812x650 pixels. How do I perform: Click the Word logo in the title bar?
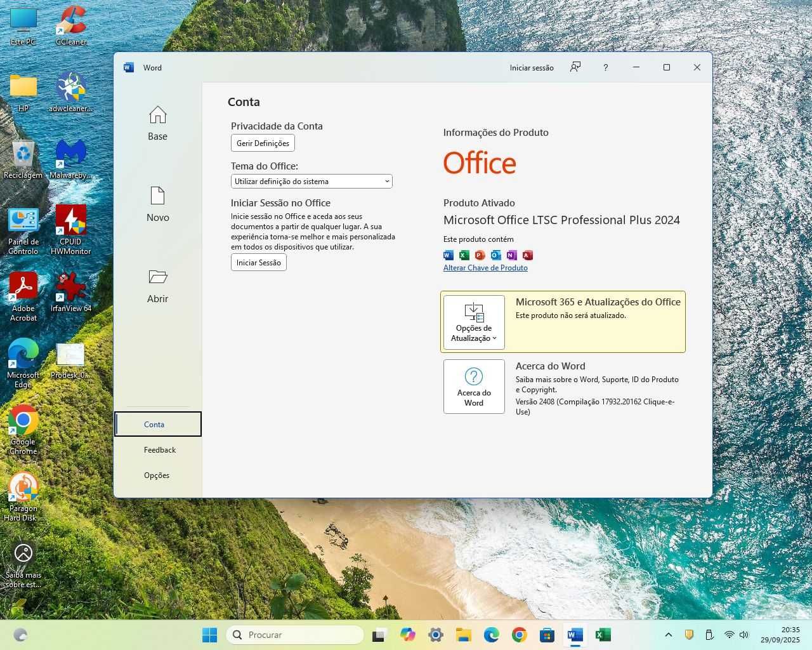tap(129, 67)
